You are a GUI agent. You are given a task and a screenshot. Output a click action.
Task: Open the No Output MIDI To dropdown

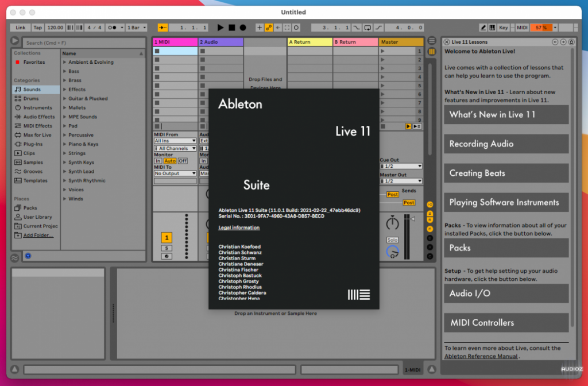175,173
